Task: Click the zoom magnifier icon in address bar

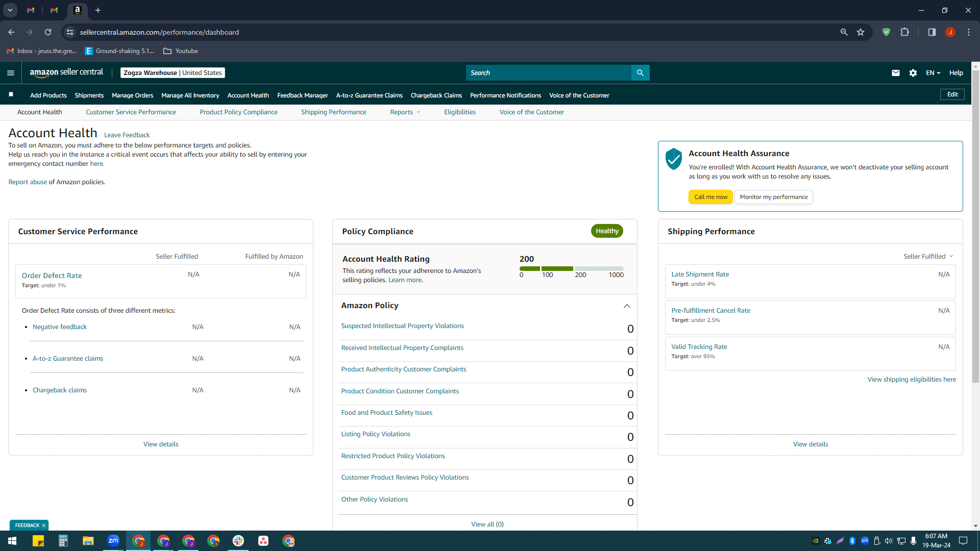Action: (844, 32)
